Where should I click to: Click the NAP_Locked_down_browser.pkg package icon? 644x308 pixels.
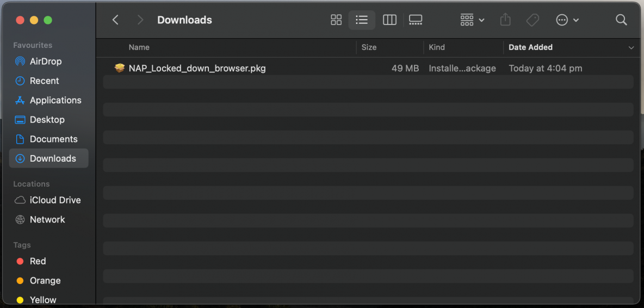(x=120, y=68)
